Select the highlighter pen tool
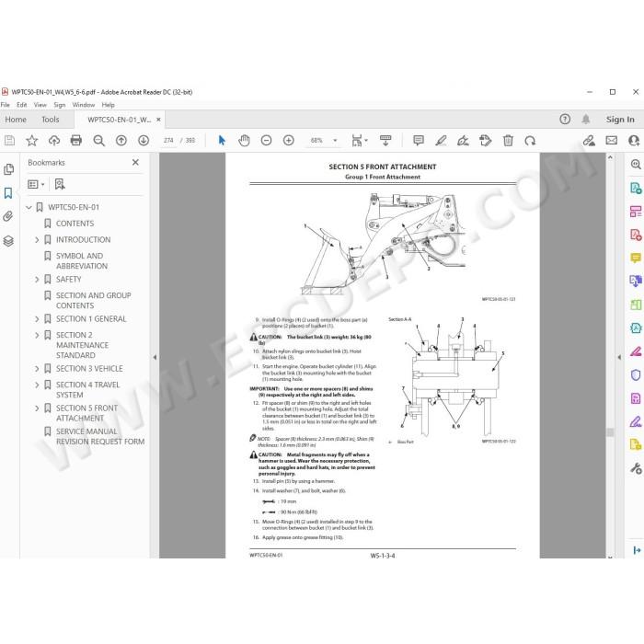Viewport: 644px width, 644px height. tap(441, 141)
